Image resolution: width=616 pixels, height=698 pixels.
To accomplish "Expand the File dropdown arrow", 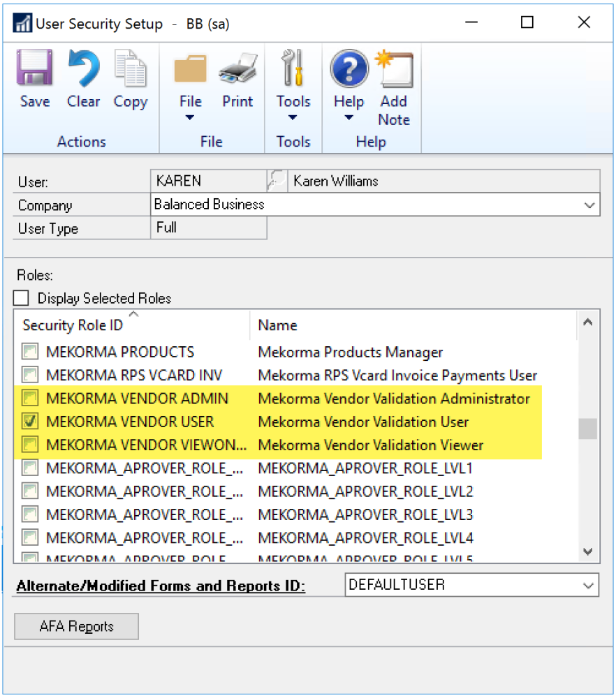I will [x=190, y=117].
